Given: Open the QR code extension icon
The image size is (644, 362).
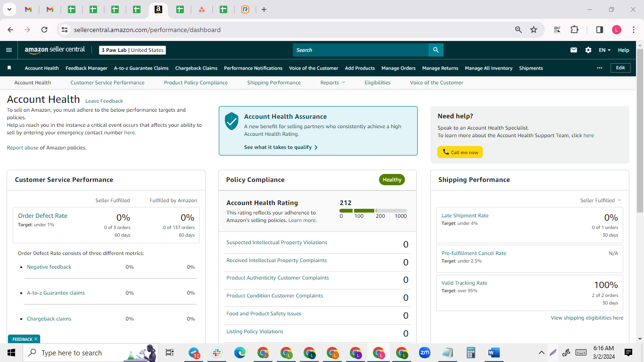Looking at the screenshot, I should (x=557, y=30).
